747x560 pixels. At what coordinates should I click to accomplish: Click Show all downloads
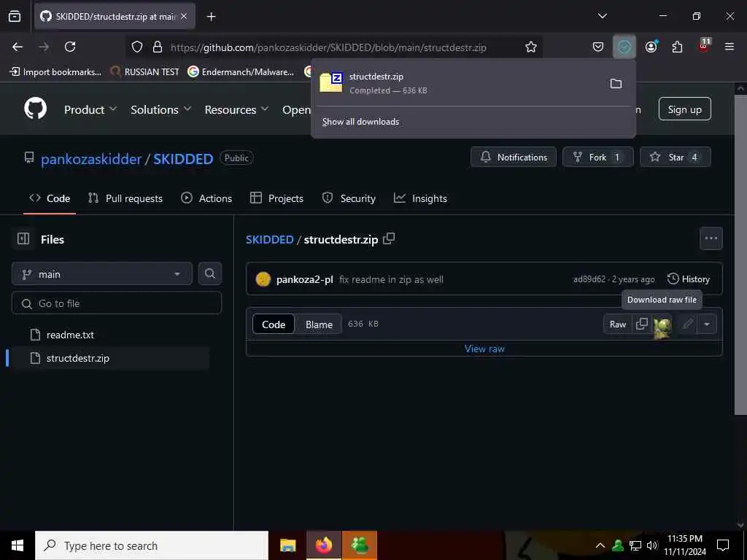tap(360, 122)
